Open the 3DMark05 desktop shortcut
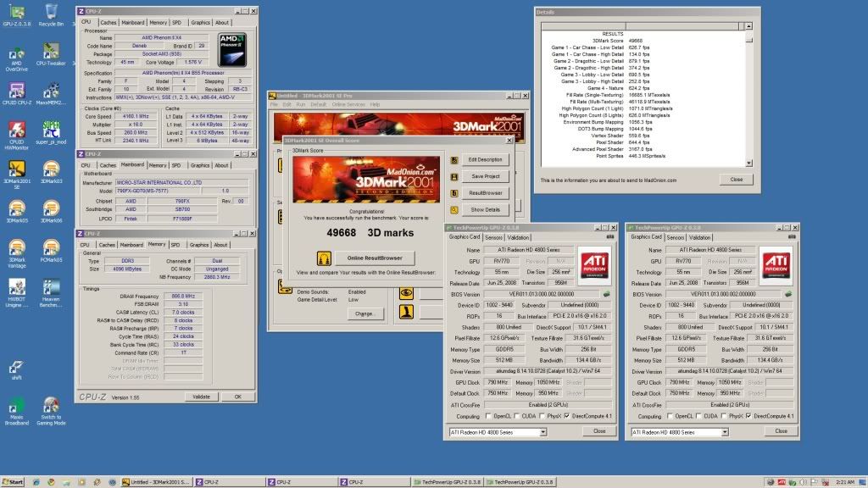Image resolution: width=868 pixels, height=488 pixels. [17, 211]
